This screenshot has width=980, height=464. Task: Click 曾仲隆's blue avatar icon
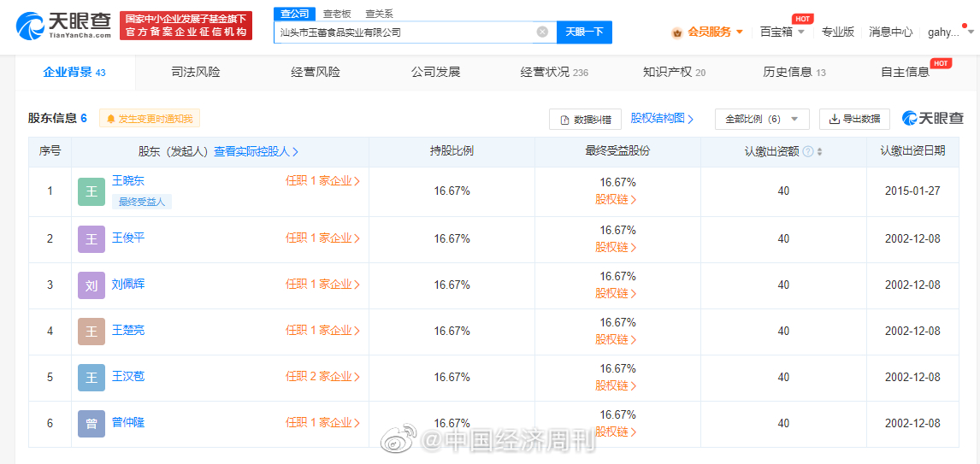92,423
